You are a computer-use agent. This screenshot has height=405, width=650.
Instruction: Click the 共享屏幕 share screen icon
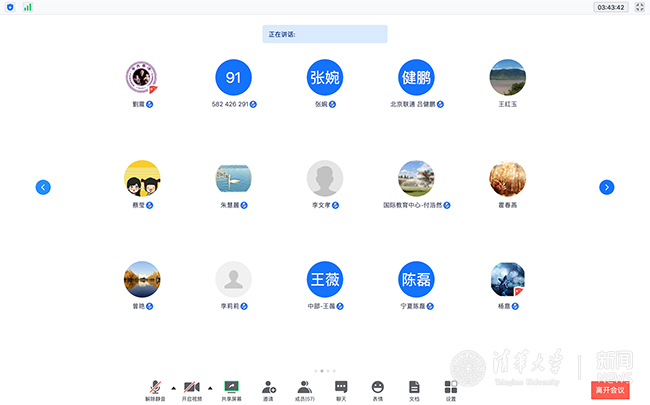[231, 387]
